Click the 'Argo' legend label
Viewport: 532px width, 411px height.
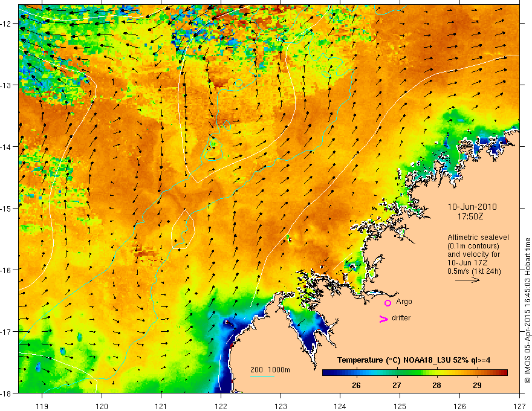[404, 302]
